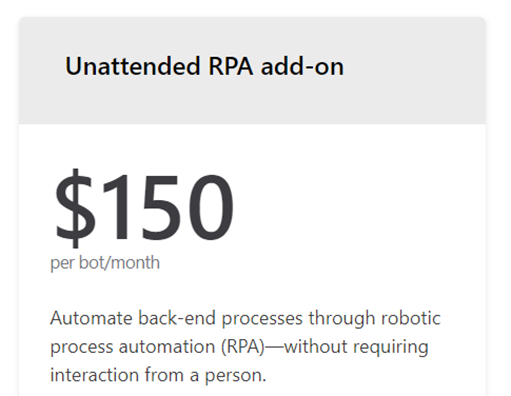Click "process automation" in the second line
The image size is (511, 396).
point(133,348)
